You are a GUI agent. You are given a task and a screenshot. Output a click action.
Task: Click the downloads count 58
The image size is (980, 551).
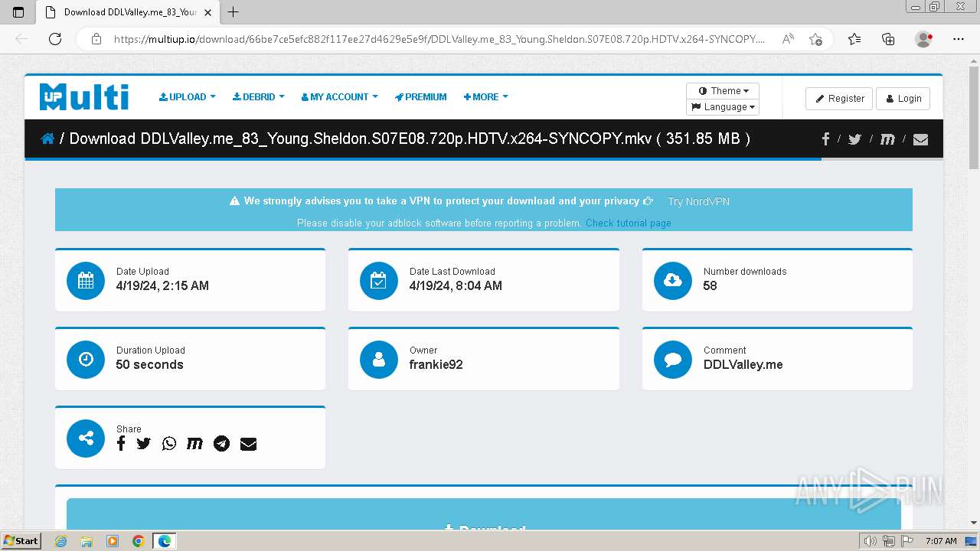coord(710,285)
